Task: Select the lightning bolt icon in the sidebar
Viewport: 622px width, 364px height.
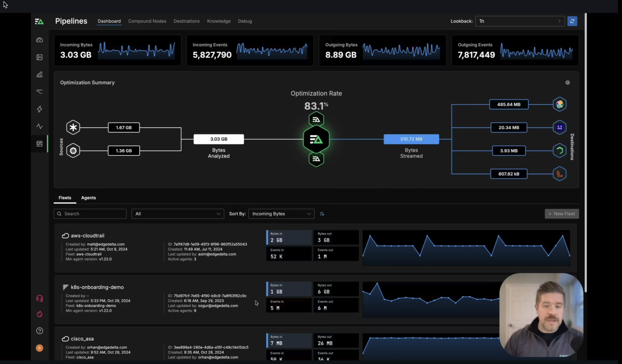Action: pos(39,109)
